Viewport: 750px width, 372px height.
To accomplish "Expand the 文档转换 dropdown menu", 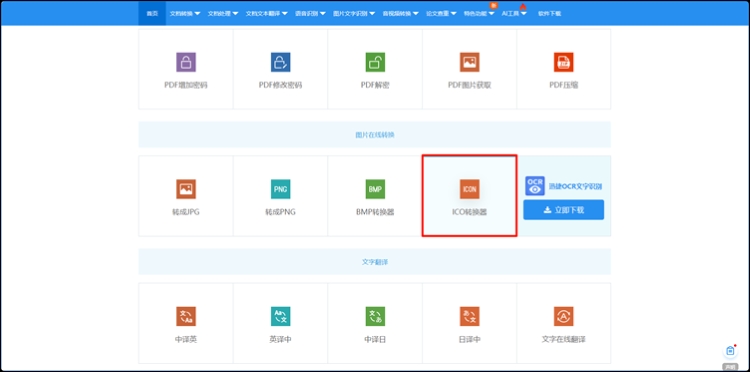I will pos(185,13).
